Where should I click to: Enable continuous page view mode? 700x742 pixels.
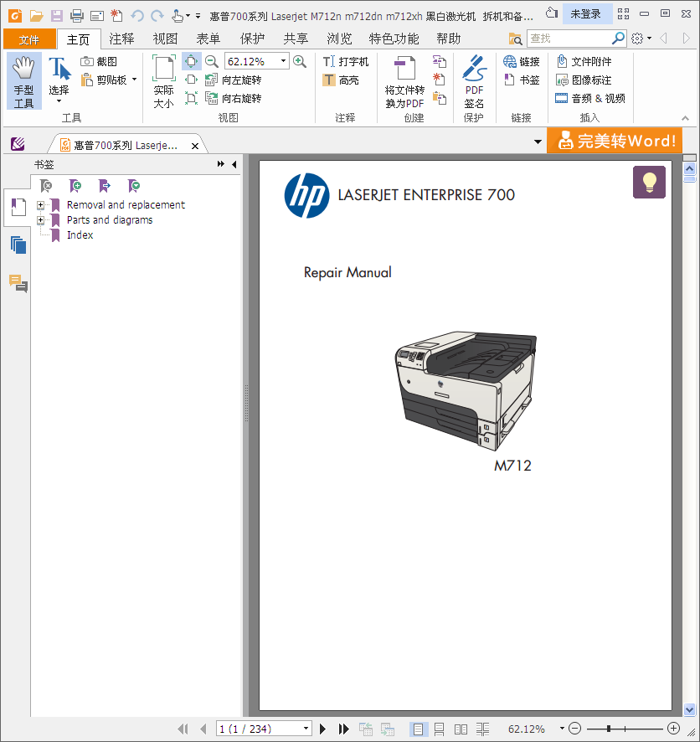(x=439, y=729)
